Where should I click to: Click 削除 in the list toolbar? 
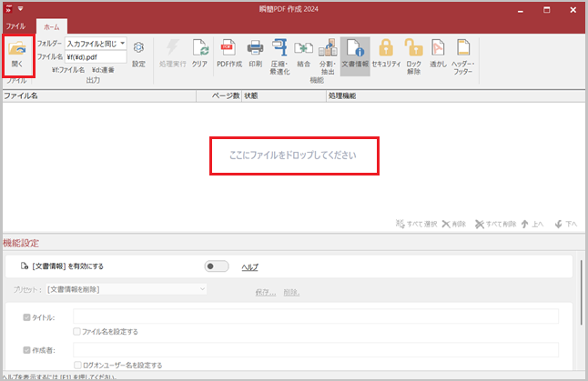pos(454,224)
